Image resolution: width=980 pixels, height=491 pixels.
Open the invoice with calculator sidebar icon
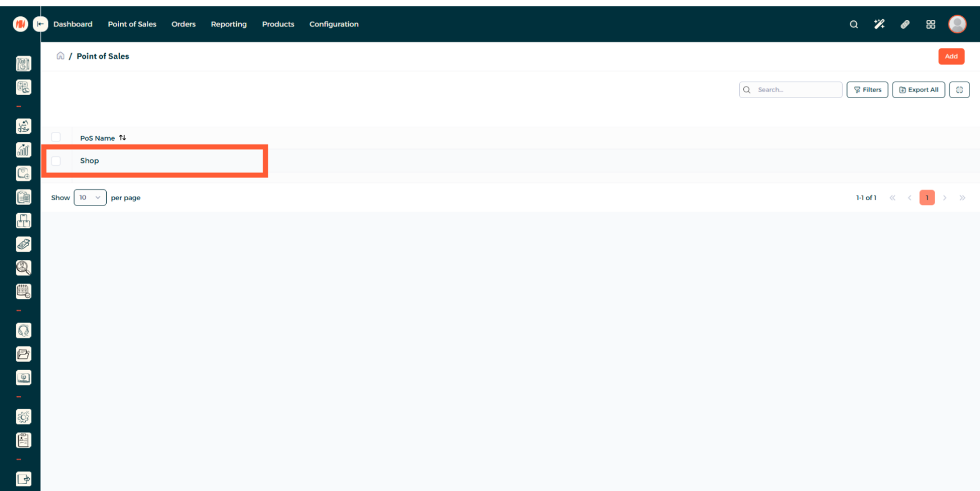23,197
